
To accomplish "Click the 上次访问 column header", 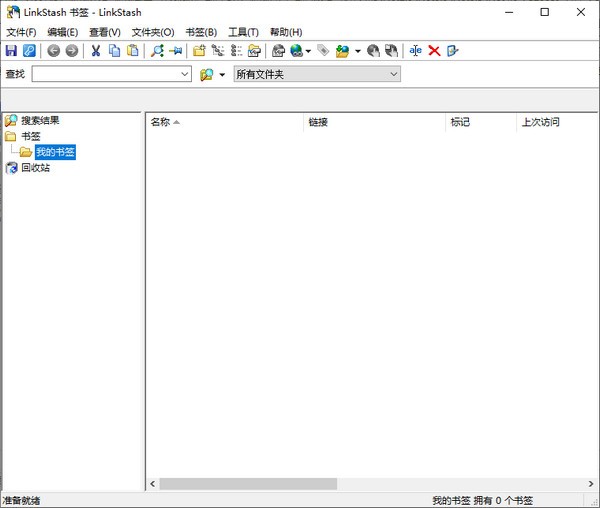I will tap(540, 122).
